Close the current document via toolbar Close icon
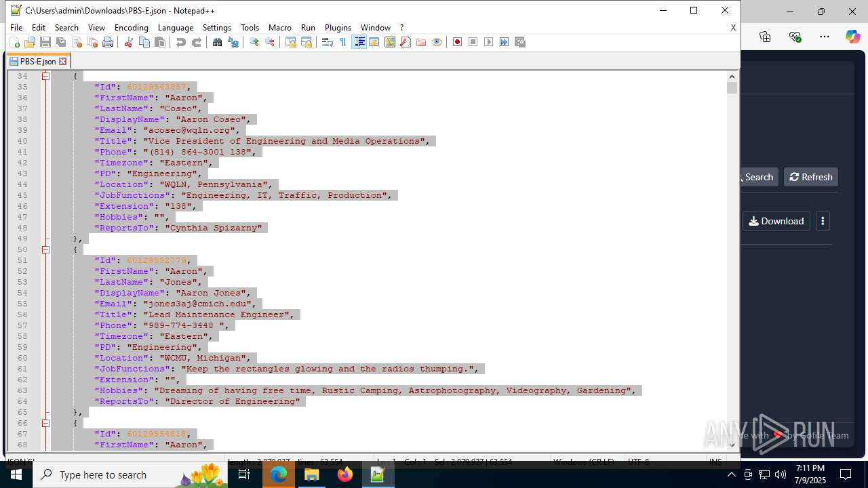 (77, 42)
